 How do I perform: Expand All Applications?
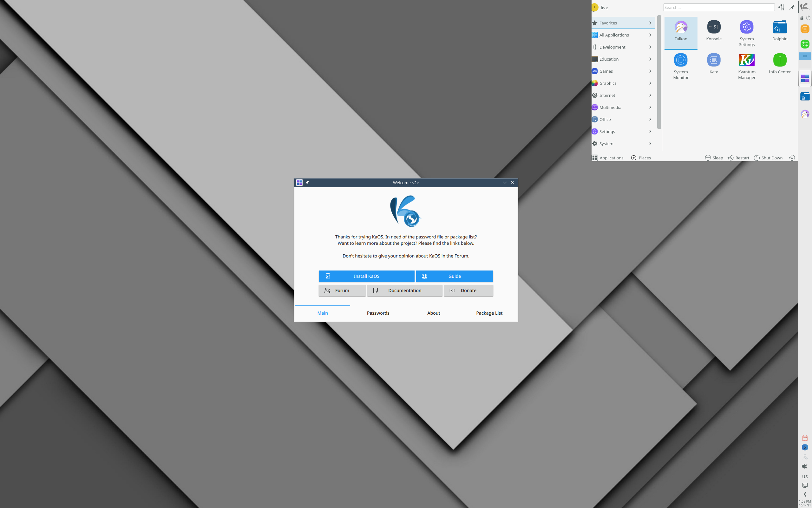(x=623, y=35)
